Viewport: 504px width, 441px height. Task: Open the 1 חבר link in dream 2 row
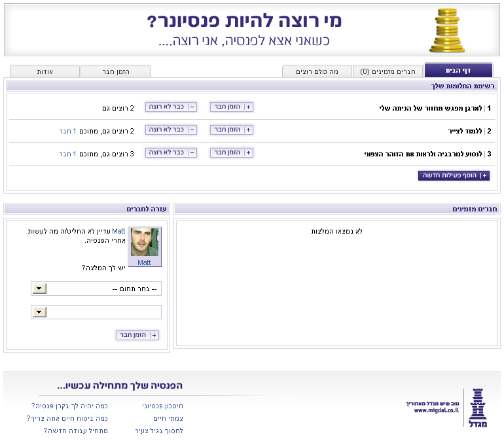[67, 131]
